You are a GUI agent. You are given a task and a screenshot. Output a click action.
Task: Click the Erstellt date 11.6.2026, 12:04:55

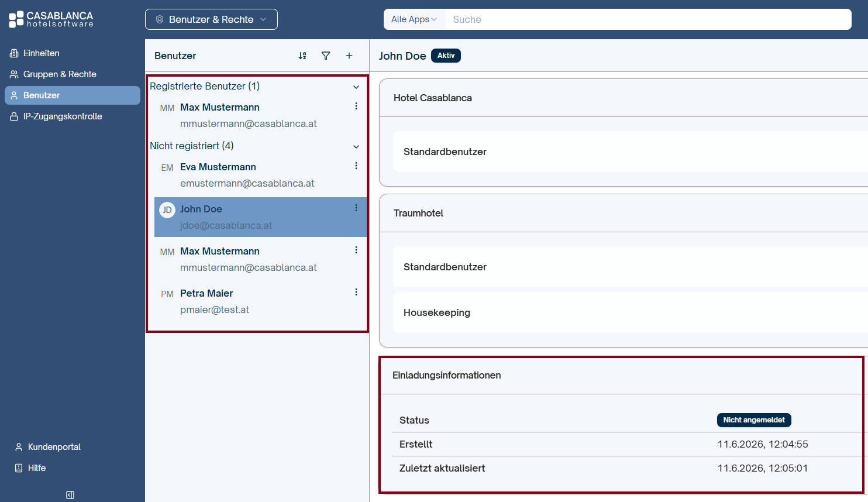tap(763, 444)
